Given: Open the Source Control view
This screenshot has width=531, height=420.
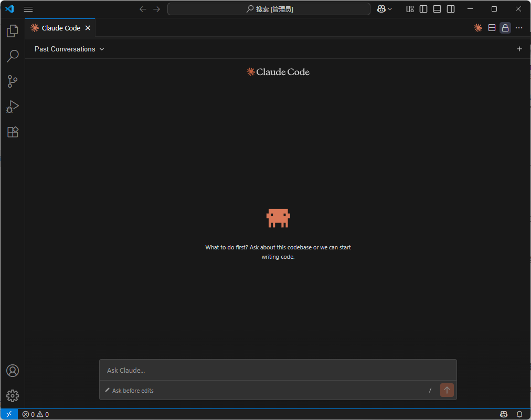Looking at the screenshot, I should coord(13,81).
